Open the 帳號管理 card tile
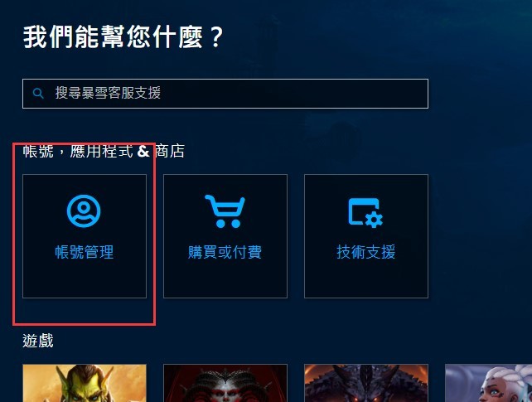 [85, 236]
